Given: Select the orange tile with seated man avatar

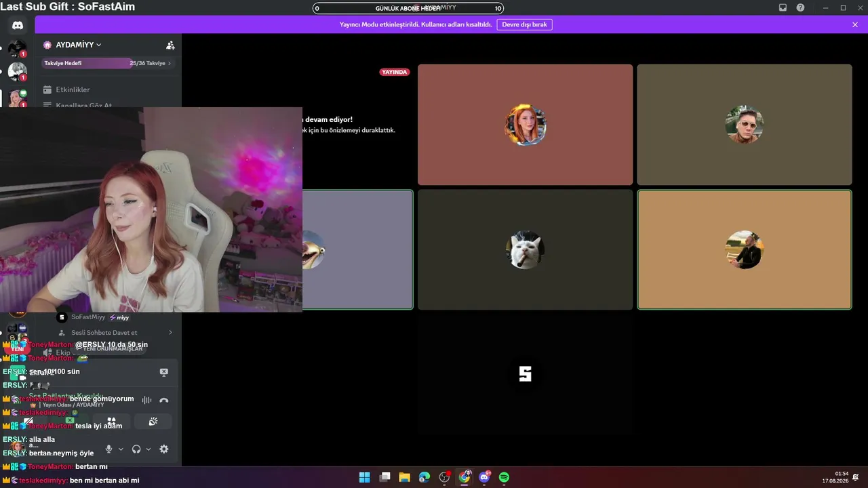Looking at the screenshot, I should pyautogui.click(x=744, y=249).
